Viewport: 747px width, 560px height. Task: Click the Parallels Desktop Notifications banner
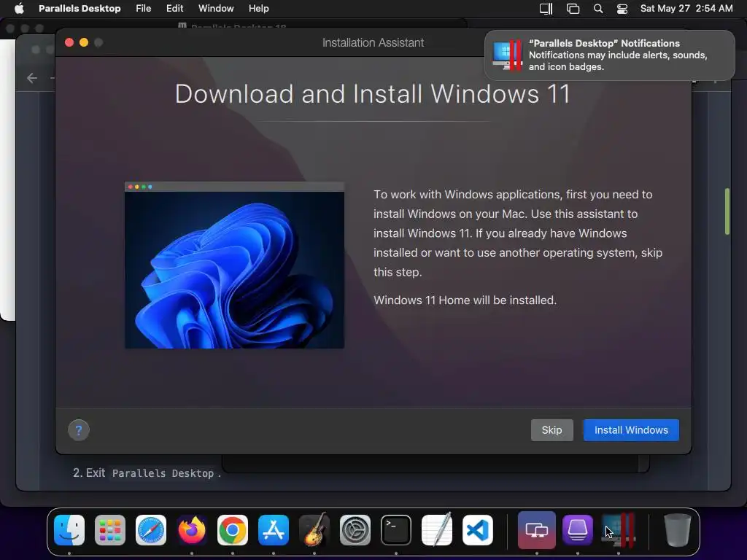click(x=609, y=55)
